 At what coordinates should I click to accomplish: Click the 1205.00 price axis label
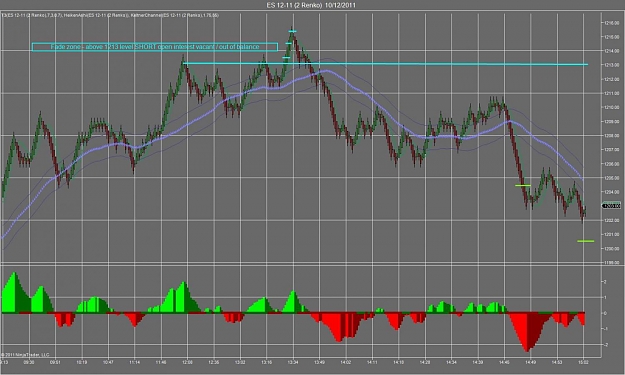coord(612,178)
